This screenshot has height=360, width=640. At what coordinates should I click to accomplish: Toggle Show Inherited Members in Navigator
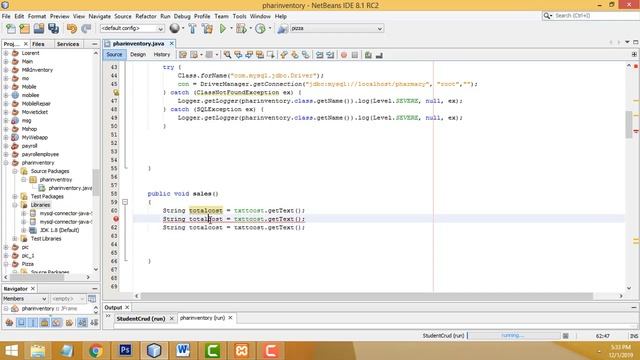pyautogui.click(x=9, y=323)
